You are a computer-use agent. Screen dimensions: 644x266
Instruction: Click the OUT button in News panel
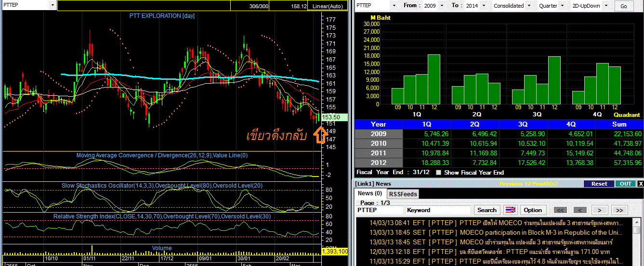point(625,184)
